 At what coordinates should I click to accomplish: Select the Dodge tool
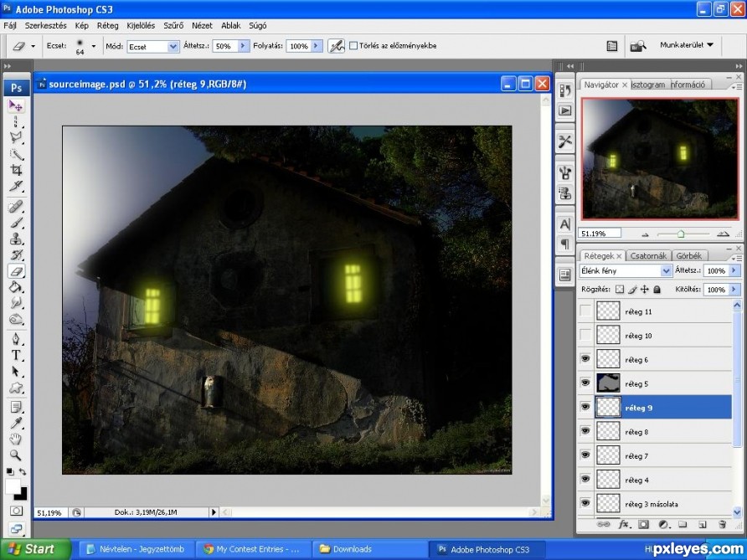pos(16,319)
